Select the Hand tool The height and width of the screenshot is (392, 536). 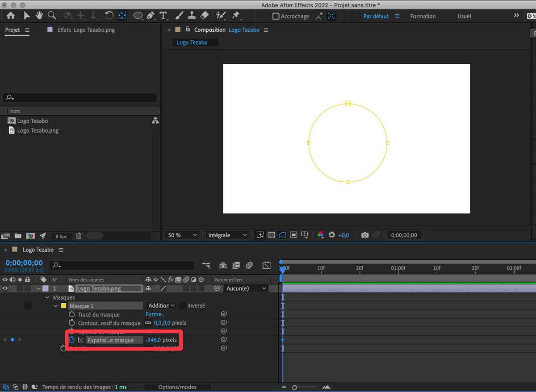[x=39, y=16]
